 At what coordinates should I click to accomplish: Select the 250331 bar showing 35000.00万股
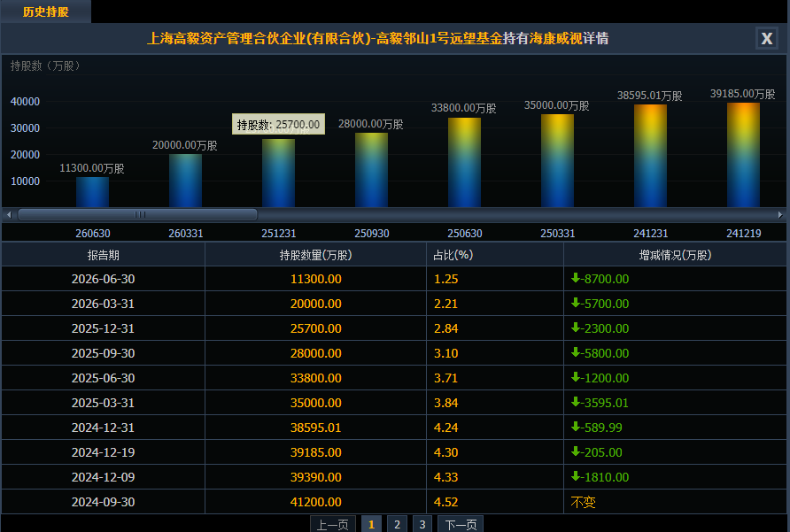tap(557, 161)
